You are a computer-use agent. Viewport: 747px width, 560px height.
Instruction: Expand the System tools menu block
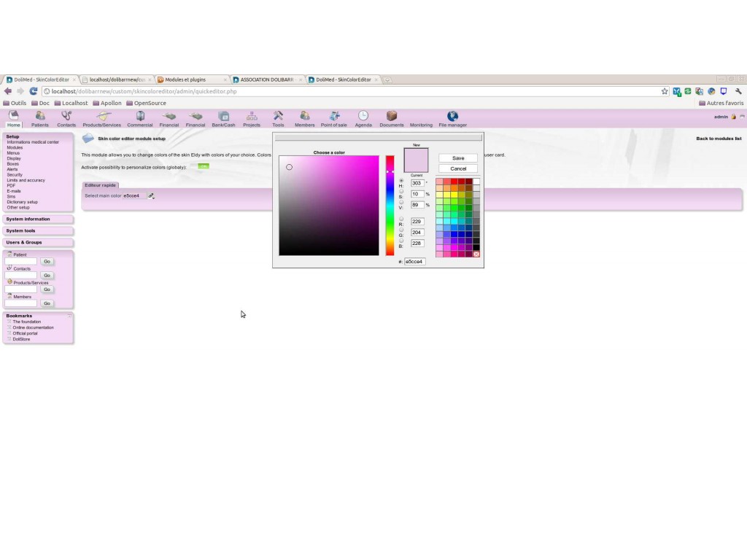38,230
